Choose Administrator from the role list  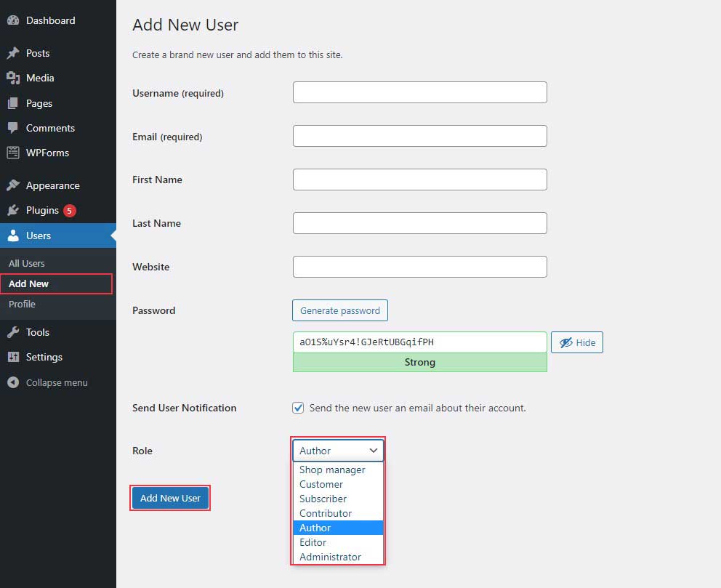coord(330,557)
